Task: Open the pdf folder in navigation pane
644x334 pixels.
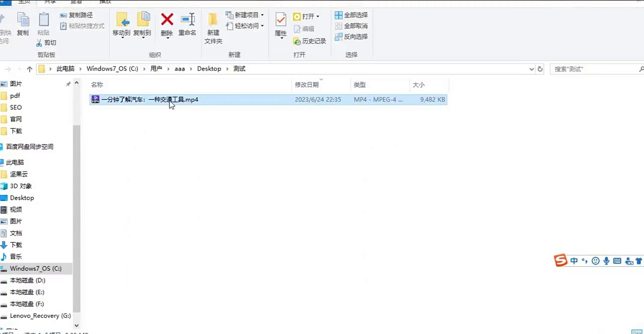Action: click(15, 96)
